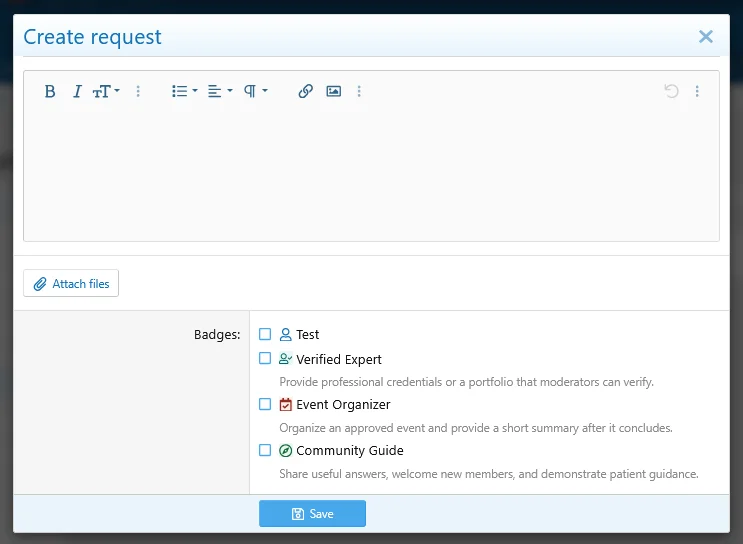Image resolution: width=743 pixels, height=544 pixels.
Task: Insert a link using the chain icon
Action: click(306, 91)
